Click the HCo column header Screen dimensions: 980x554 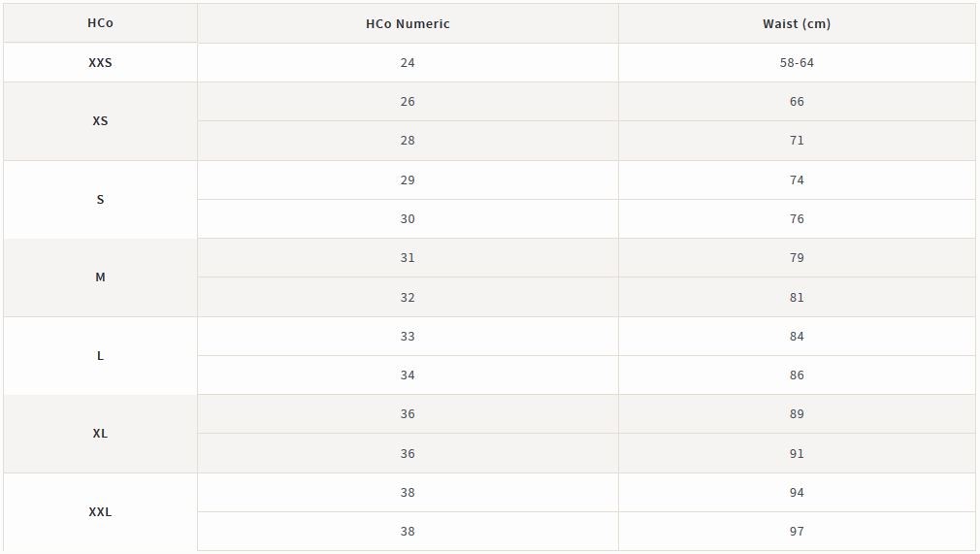(x=100, y=23)
